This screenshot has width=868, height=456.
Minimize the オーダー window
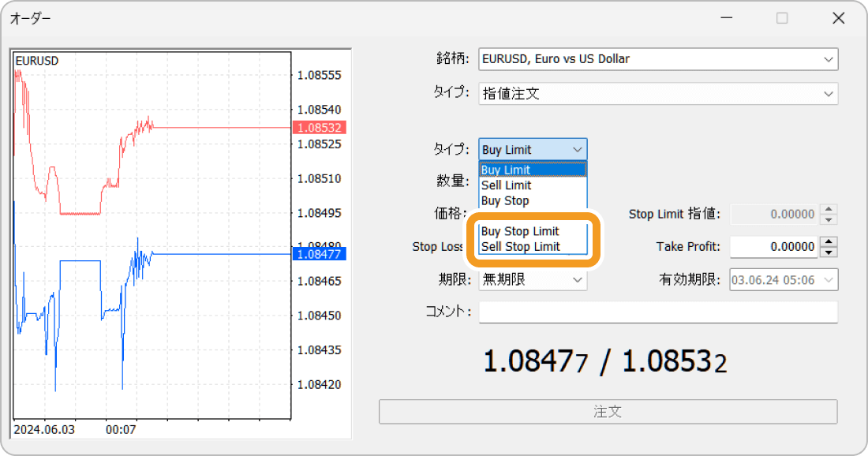727,18
